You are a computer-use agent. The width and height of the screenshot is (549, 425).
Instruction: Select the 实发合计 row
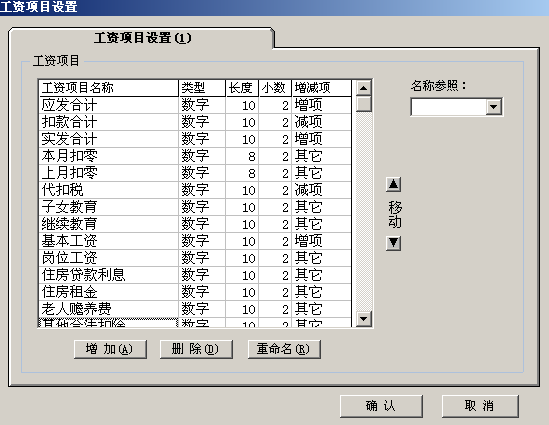(195, 139)
